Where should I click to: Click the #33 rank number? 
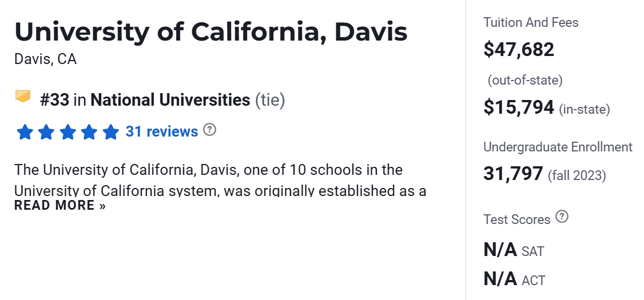[55, 101]
